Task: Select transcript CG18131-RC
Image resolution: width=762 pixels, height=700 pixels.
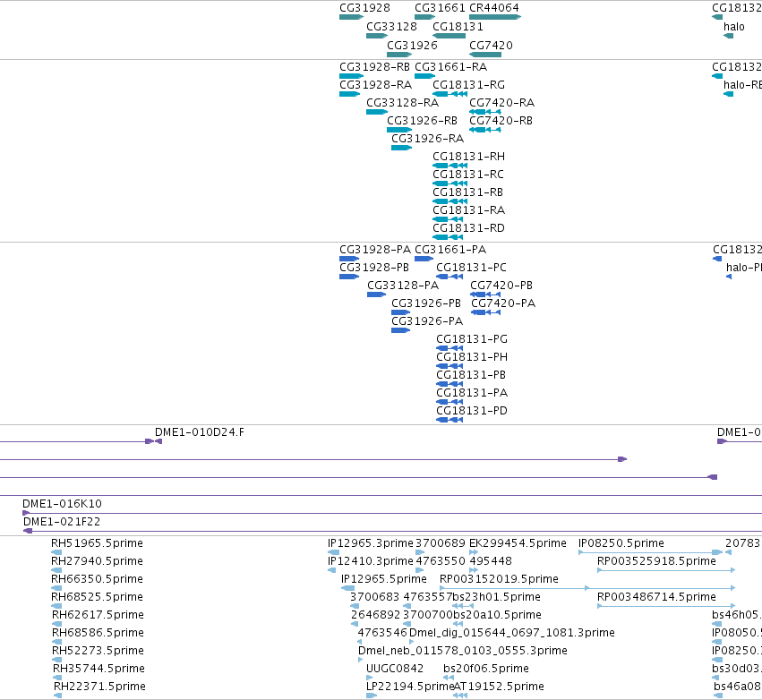Action: pyautogui.click(x=450, y=184)
